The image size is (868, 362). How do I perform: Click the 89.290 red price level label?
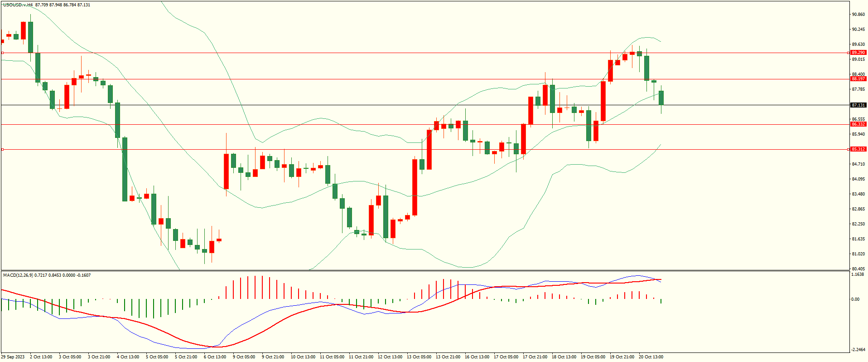(x=858, y=53)
